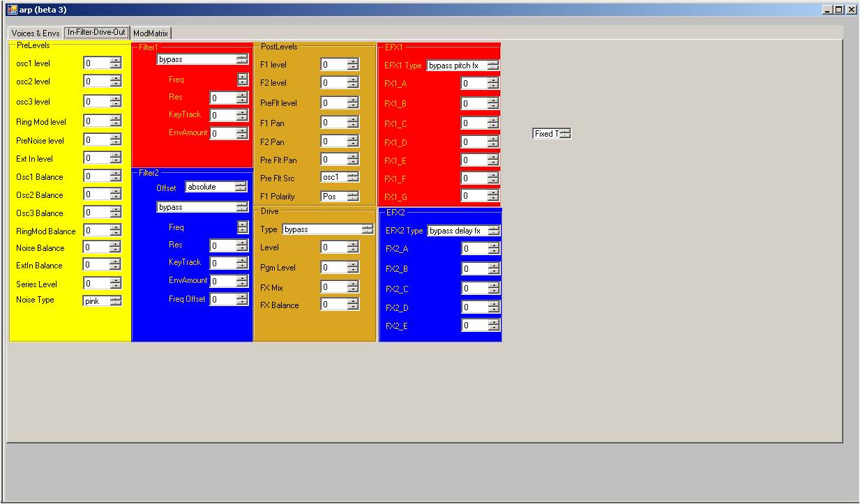Click the Filter1 Res value field
Image resolution: width=860 pixels, height=504 pixels.
pos(222,98)
